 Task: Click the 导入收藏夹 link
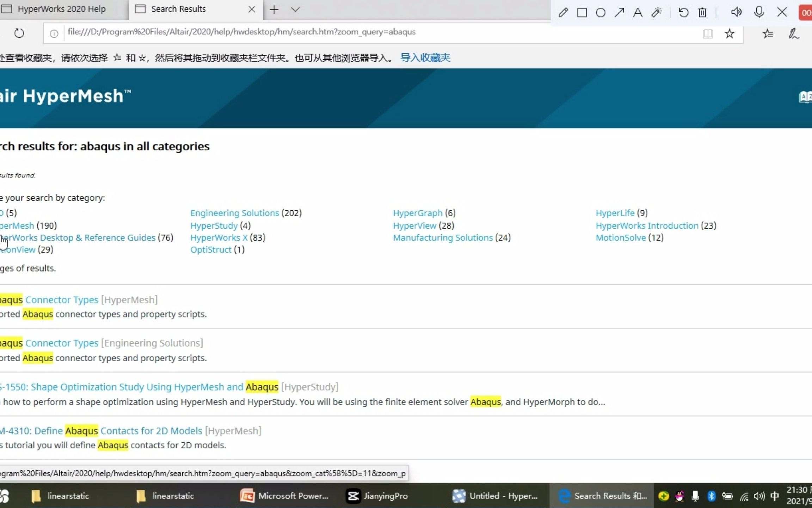pos(425,58)
